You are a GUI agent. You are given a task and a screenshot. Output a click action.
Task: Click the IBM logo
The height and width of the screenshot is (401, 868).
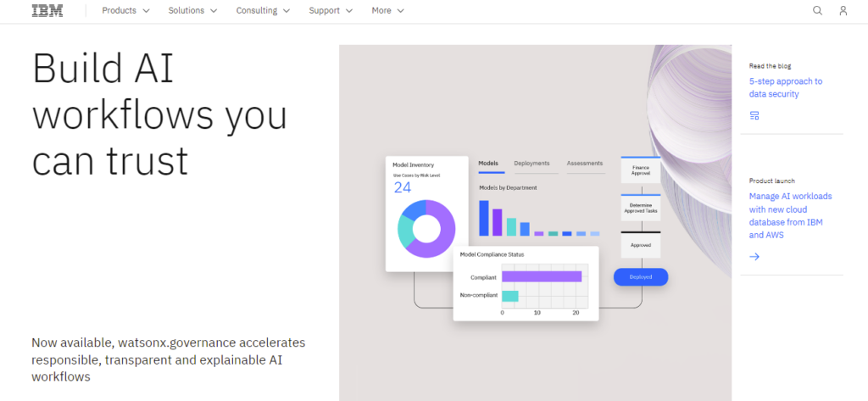[47, 10]
